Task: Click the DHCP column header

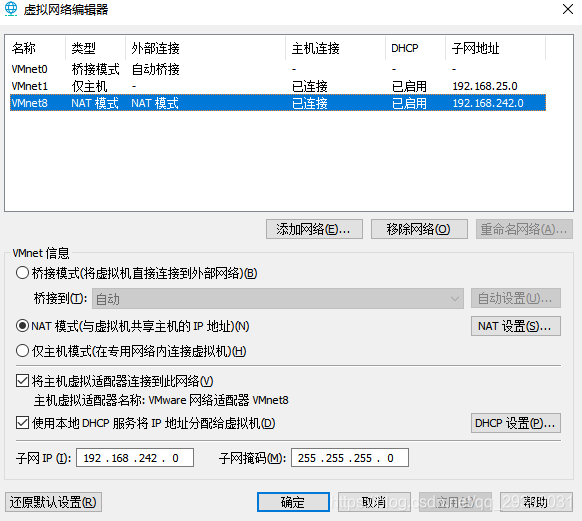Action: (x=415, y=48)
